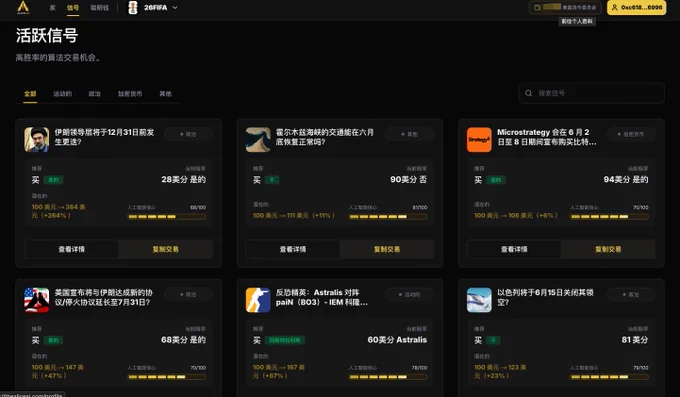Click the US-Iran flags thumbnail
The height and width of the screenshot is (397, 680).
click(x=36, y=300)
